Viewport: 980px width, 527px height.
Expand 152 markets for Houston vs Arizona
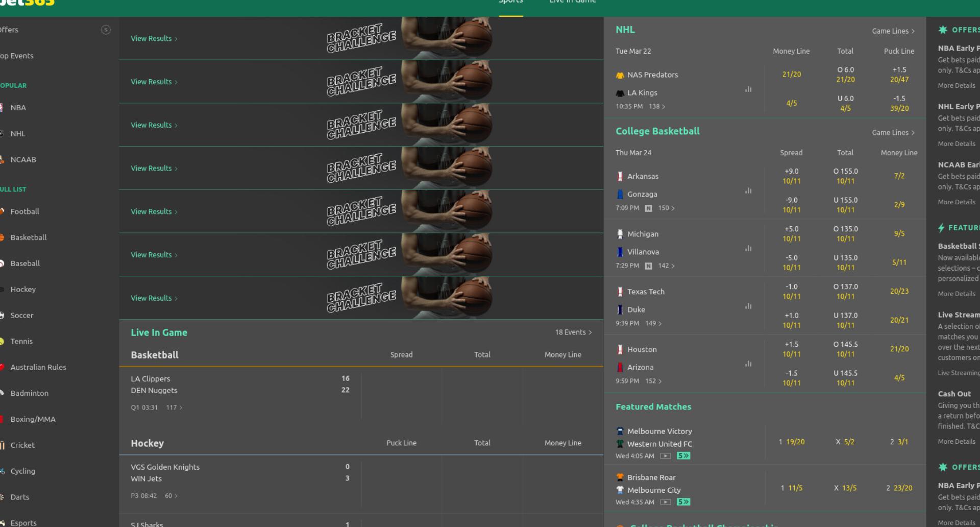tap(654, 381)
